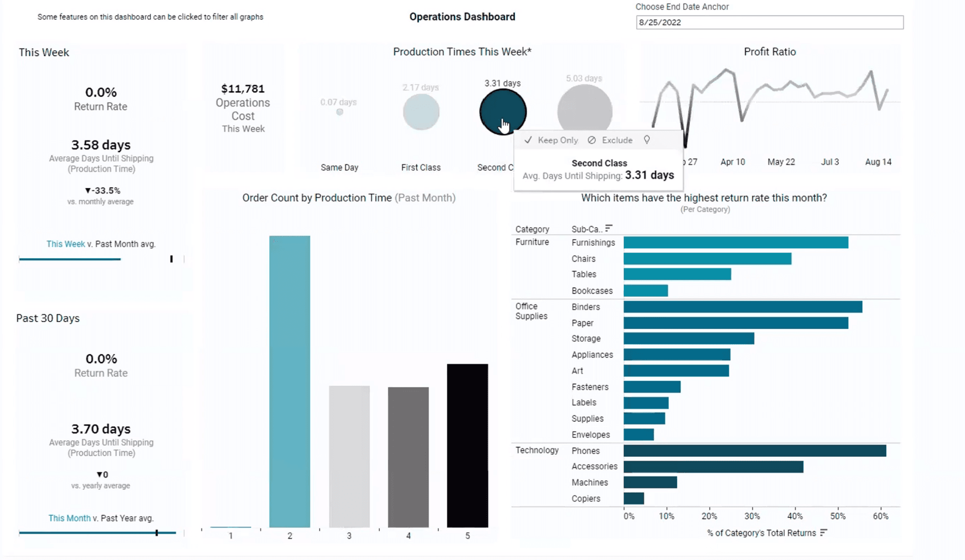
Task: Click the Same Day bubble showing 0.07 days
Action: [339, 112]
